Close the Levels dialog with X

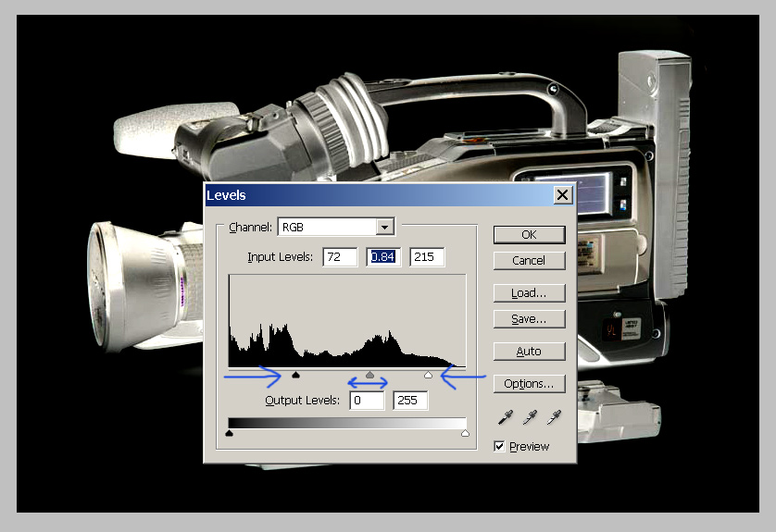563,195
